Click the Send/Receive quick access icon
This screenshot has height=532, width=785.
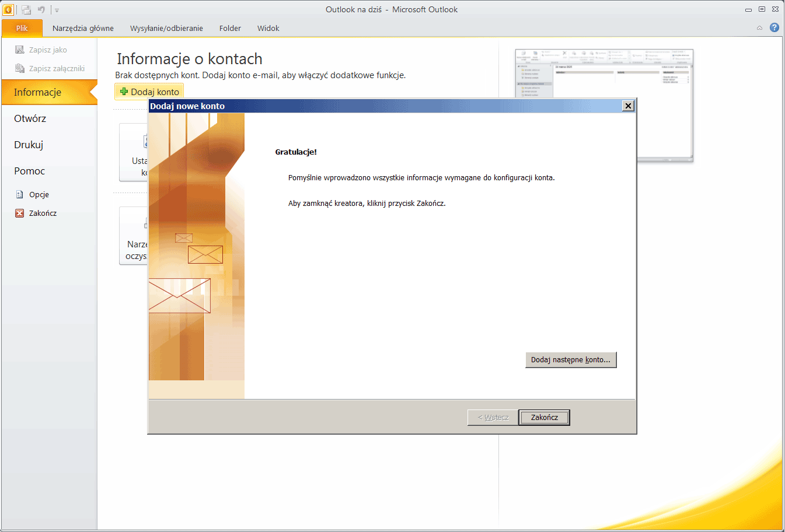[26, 9]
